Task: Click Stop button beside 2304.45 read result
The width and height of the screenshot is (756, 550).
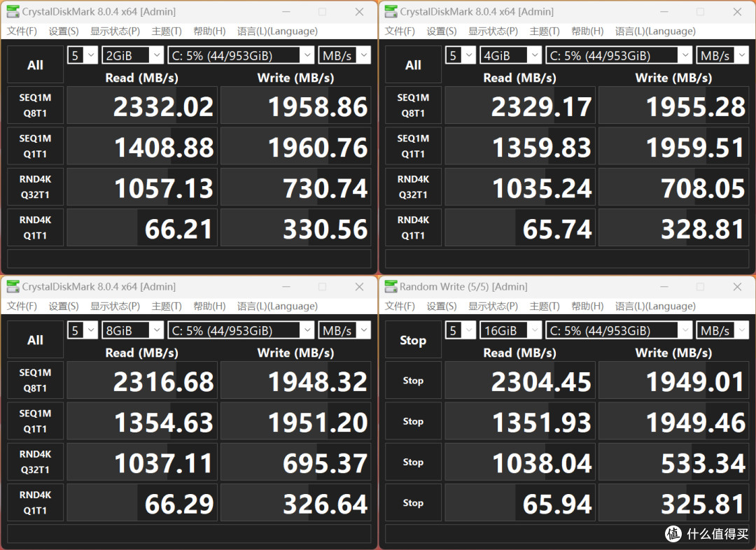Action: (x=413, y=381)
